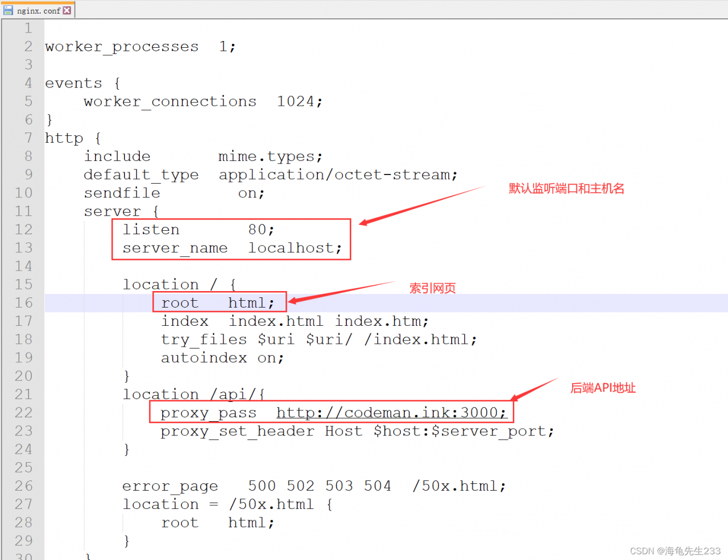
Task: Click the 'location /api/{' line
Action: pos(194,395)
